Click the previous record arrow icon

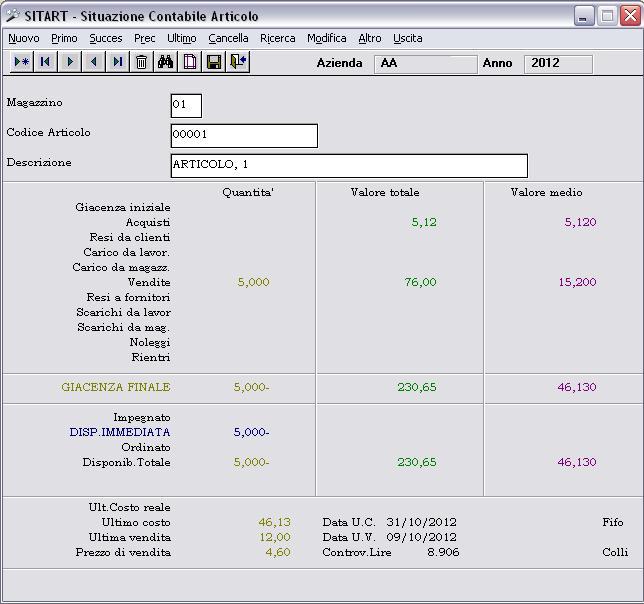[94, 62]
